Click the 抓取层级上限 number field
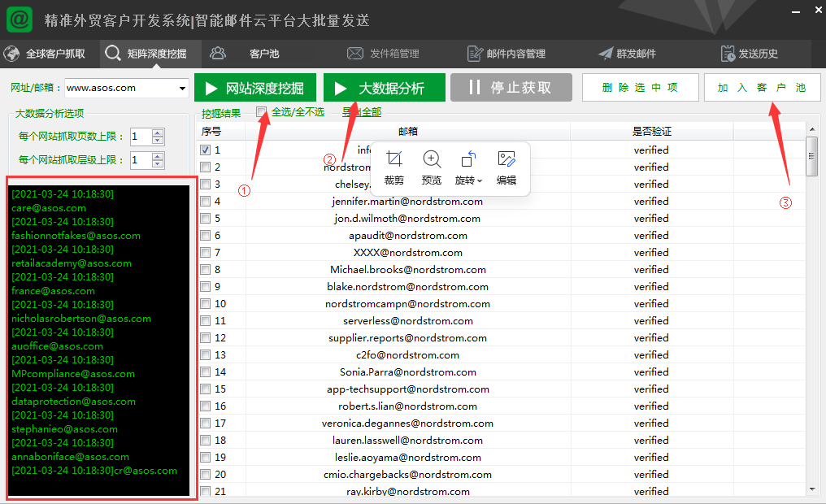Viewport: 826px width, 504px height. 141,160
